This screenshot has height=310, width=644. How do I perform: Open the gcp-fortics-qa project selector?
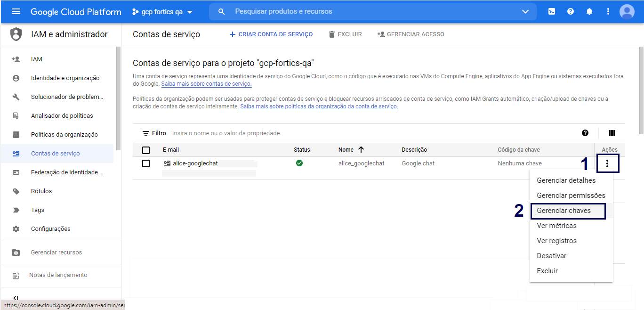(163, 12)
